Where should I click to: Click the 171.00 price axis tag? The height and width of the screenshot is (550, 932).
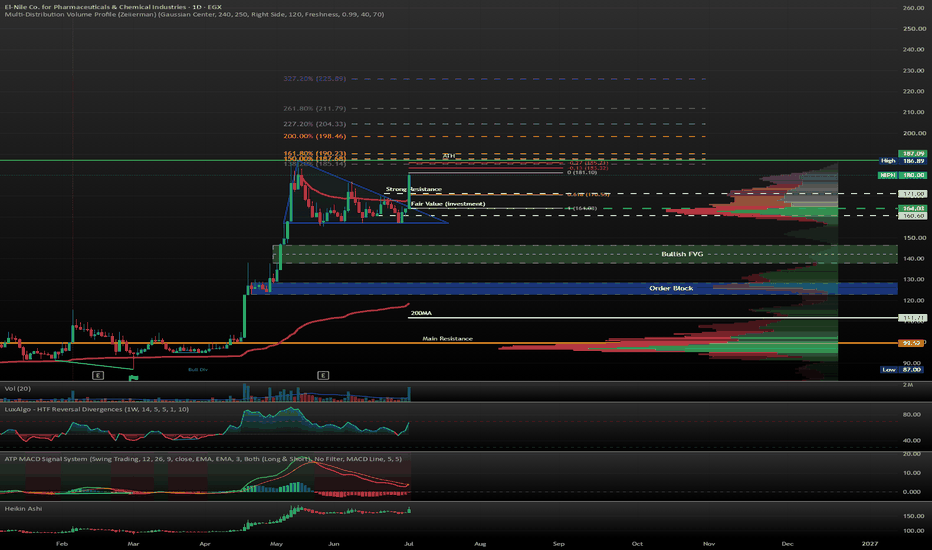tap(913, 194)
